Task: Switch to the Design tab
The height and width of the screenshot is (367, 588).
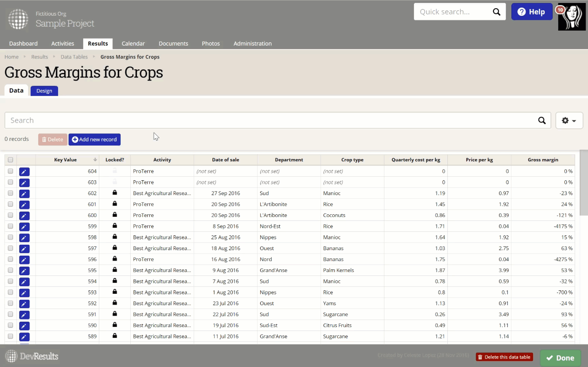Action: 44,91
